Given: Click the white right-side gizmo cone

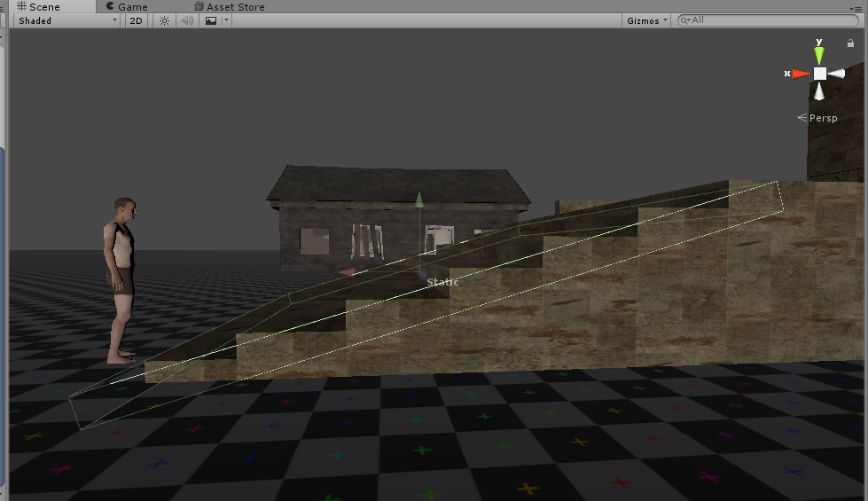Looking at the screenshot, I should [x=839, y=74].
